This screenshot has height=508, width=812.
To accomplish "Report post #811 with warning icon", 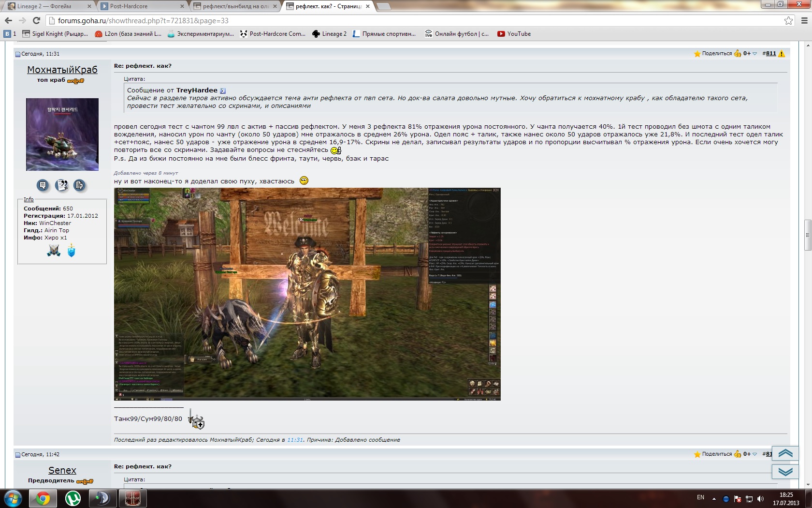I will pyautogui.click(x=782, y=54).
